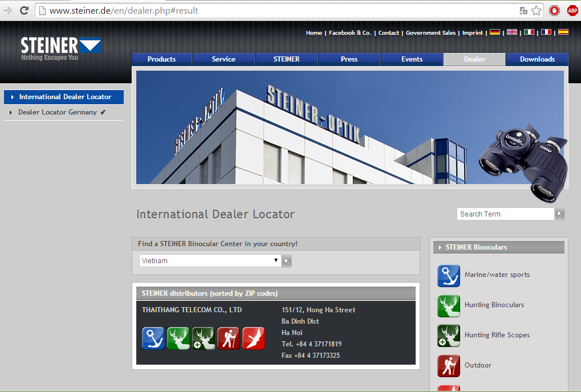Viewport: 581px width, 392px height.
Task: Click into the Search Term field
Action: coord(505,214)
